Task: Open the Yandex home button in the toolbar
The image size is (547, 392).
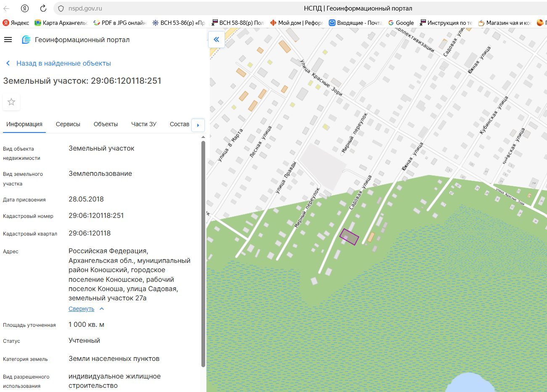Action: [x=25, y=8]
